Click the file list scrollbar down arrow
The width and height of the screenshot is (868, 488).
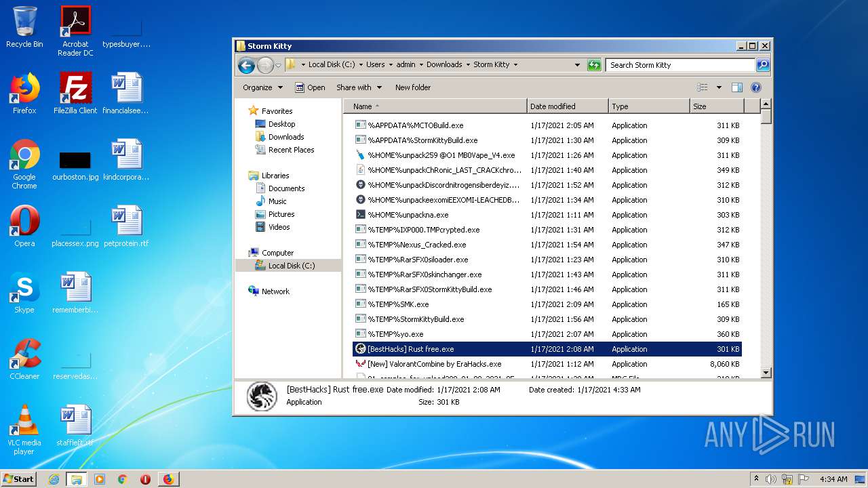pyautogui.click(x=766, y=372)
